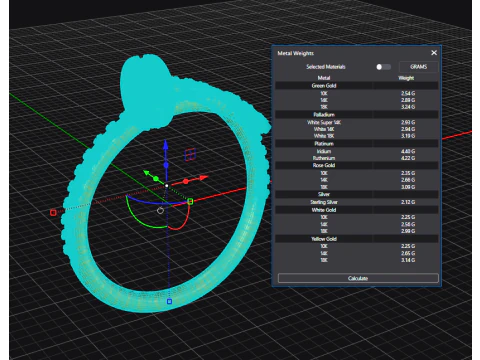Toggle the Selected Materials switch

click(383, 67)
